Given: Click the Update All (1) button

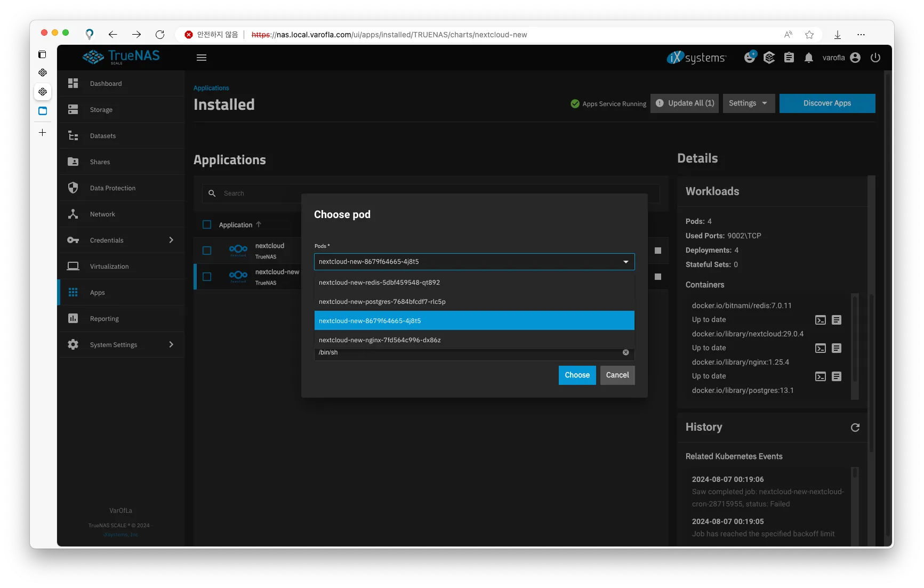Looking at the screenshot, I should pyautogui.click(x=685, y=103).
